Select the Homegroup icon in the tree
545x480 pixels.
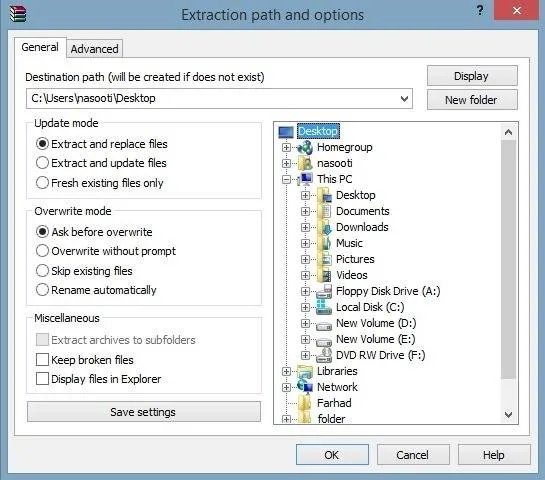pyautogui.click(x=306, y=147)
